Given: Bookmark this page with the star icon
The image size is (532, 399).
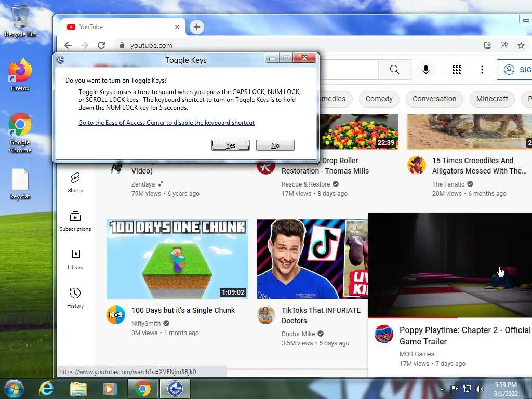Looking at the screenshot, I should tap(521, 45).
